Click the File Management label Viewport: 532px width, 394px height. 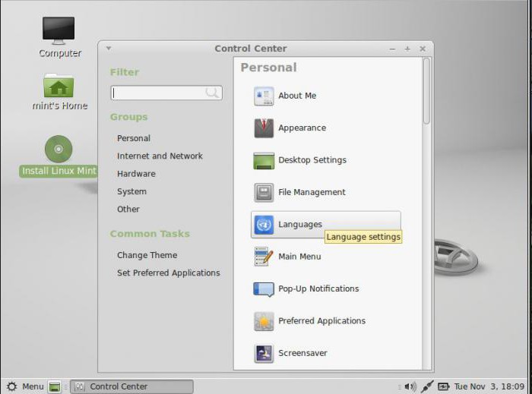click(312, 192)
